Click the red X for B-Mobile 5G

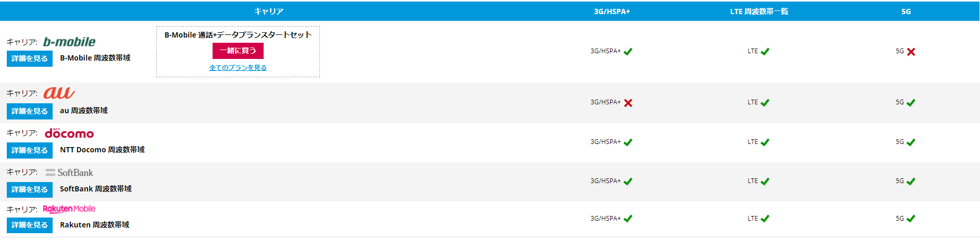[x=911, y=52]
